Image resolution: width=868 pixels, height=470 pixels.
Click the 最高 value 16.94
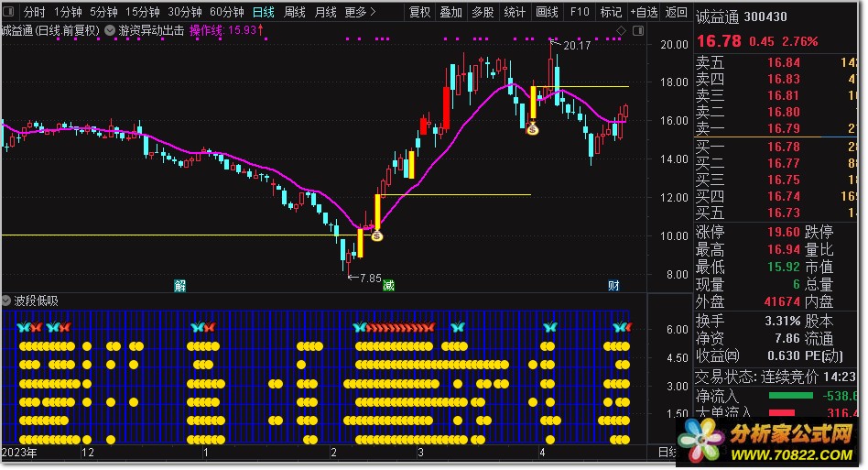point(783,249)
